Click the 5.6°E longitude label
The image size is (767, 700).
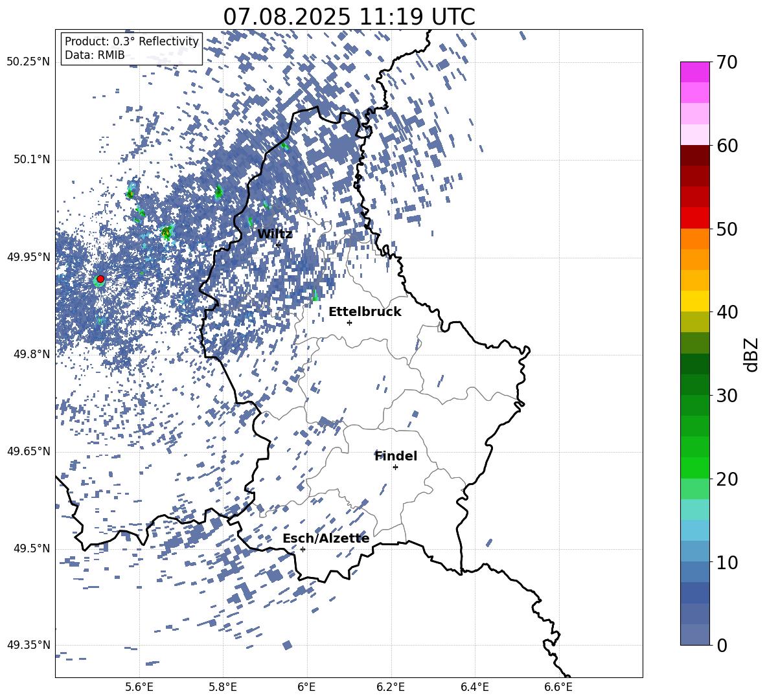(x=139, y=687)
